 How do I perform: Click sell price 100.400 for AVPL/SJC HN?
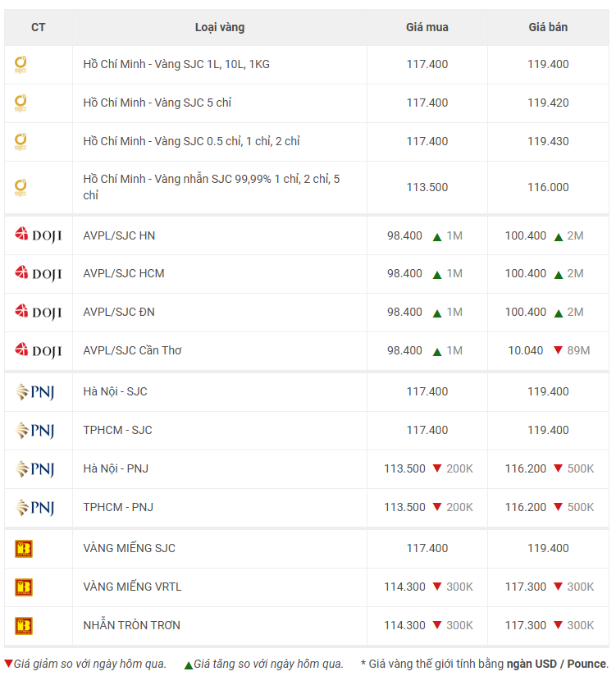(526, 235)
